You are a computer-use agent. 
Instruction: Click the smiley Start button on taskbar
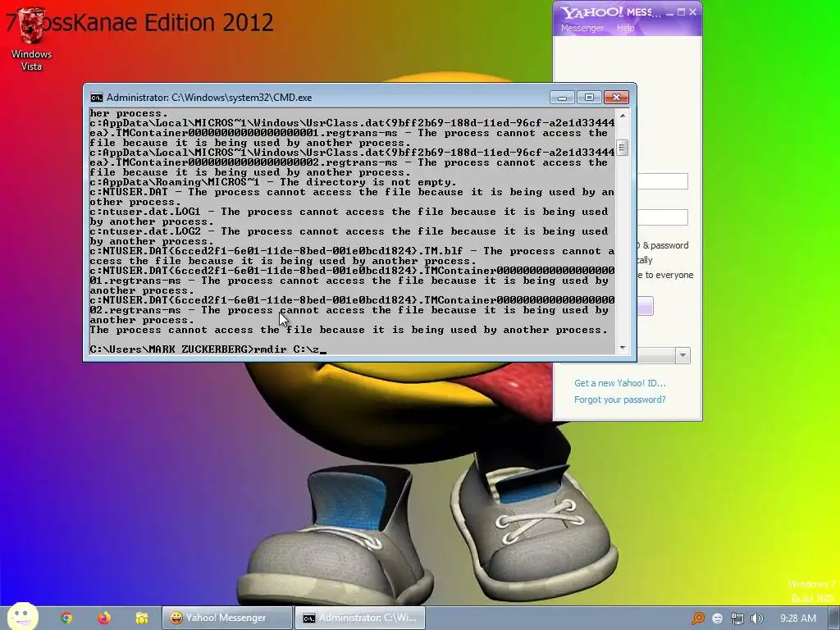point(22,616)
